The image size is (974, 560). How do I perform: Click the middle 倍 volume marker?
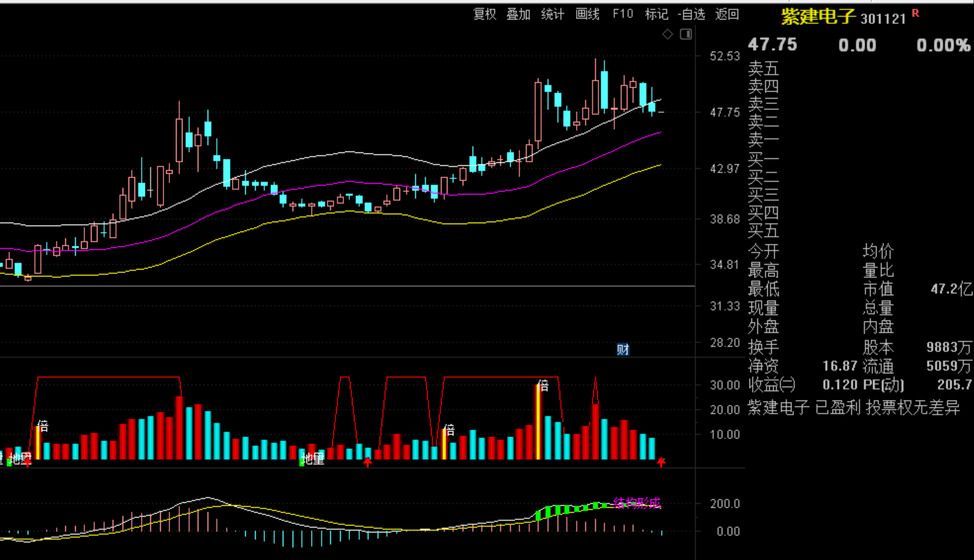point(449,431)
